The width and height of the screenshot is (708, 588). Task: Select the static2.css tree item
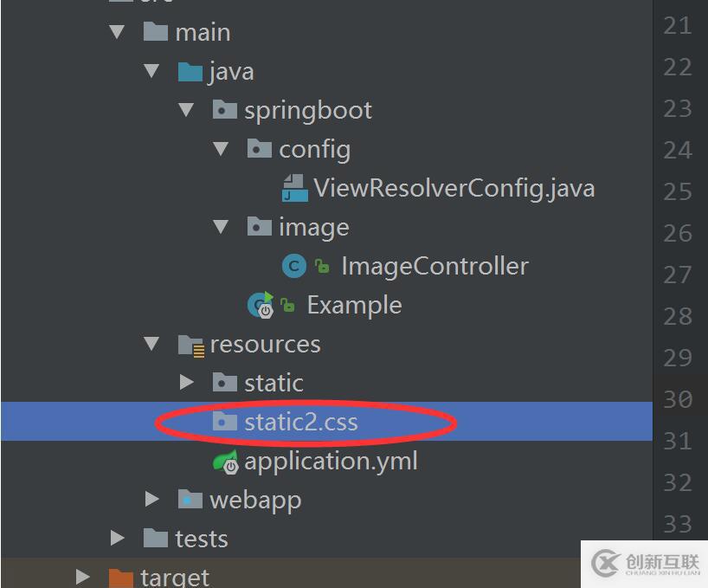[300, 422]
